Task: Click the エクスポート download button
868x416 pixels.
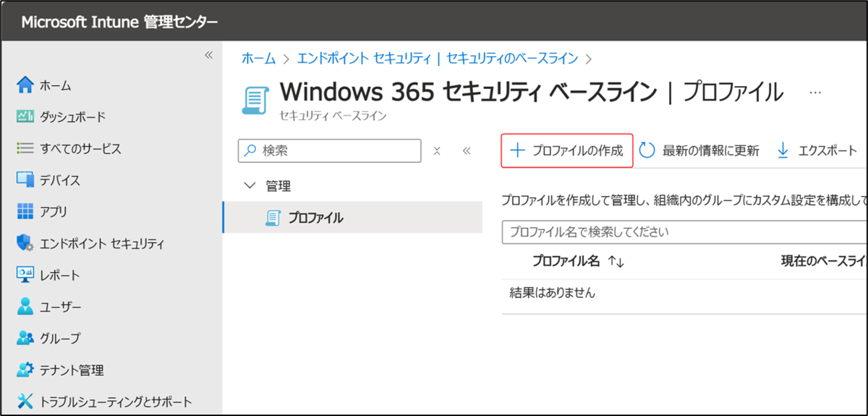Action: pyautogui.click(x=817, y=150)
